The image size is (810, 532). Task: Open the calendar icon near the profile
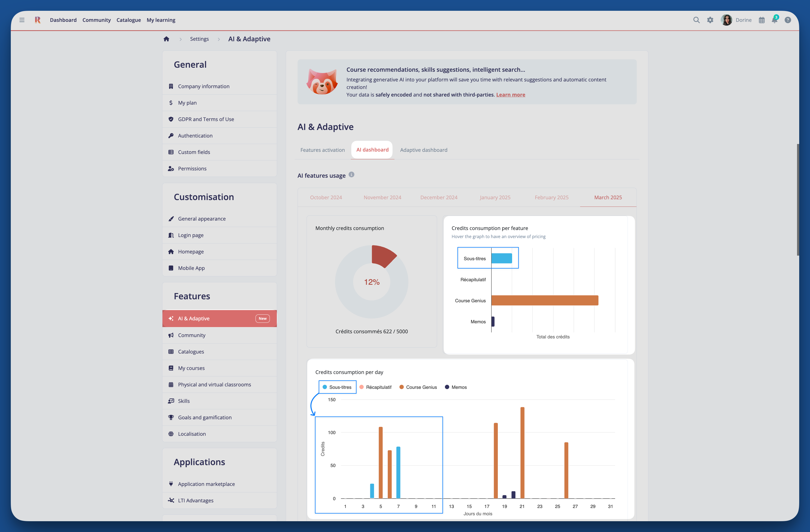tap(762, 20)
